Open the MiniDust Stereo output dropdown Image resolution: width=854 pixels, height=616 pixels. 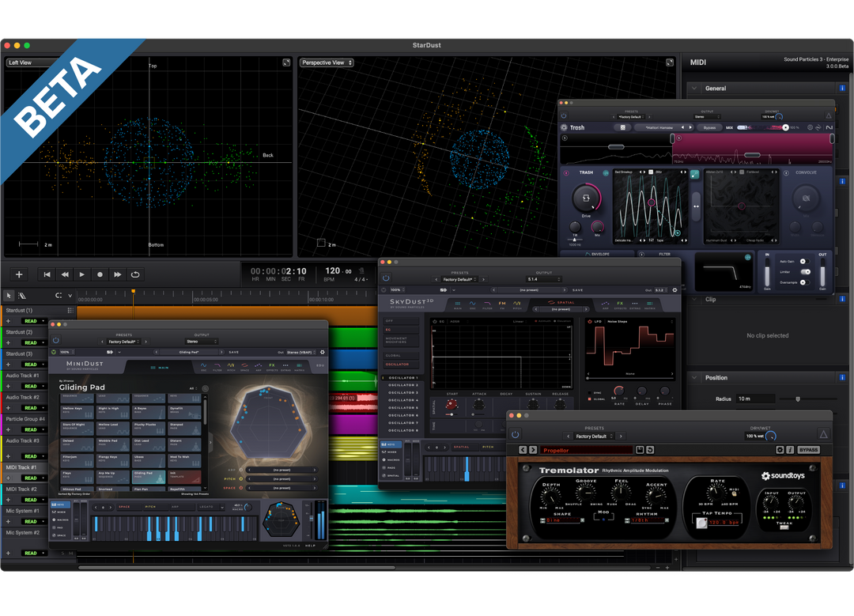tap(201, 342)
